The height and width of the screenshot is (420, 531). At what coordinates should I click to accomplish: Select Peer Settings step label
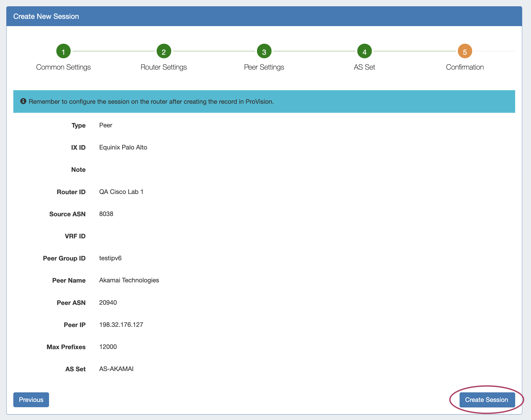point(264,67)
